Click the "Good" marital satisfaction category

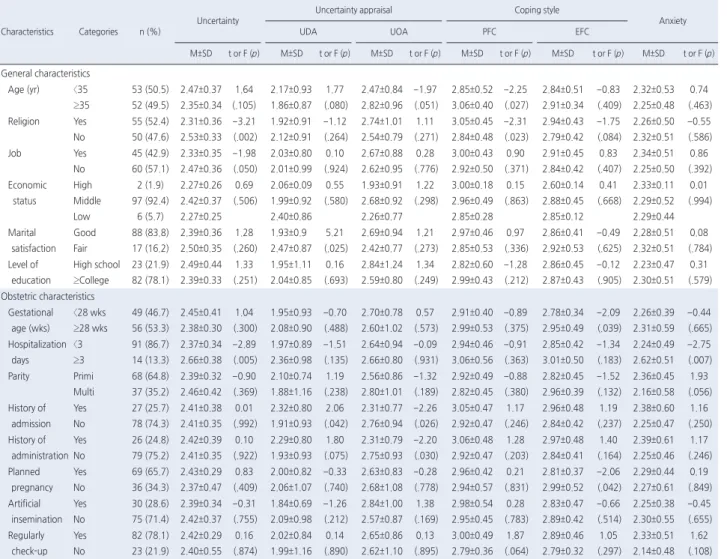[84, 232]
